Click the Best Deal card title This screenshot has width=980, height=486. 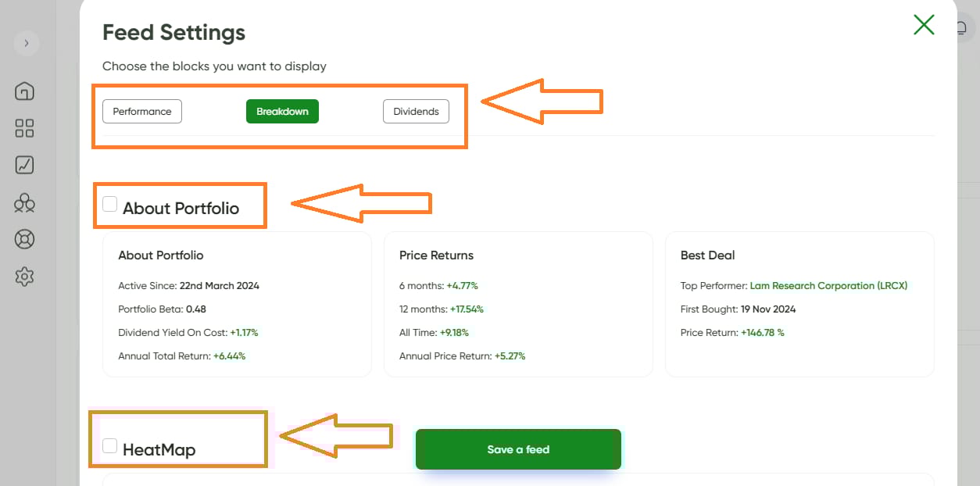click(x=707, y=256)
